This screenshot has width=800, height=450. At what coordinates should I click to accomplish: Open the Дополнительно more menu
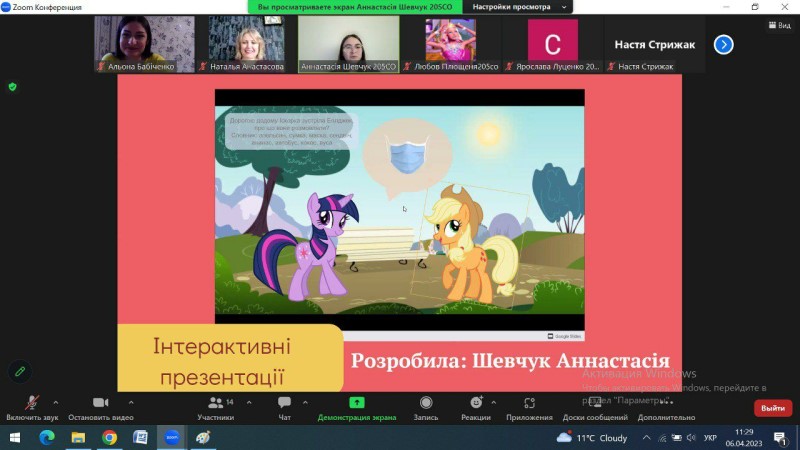[x=666, y=408]
